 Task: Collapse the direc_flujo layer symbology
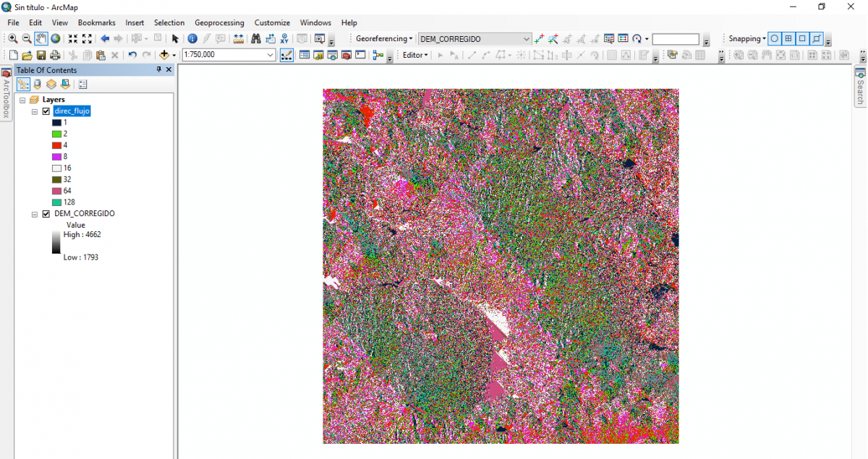[33, 111]
